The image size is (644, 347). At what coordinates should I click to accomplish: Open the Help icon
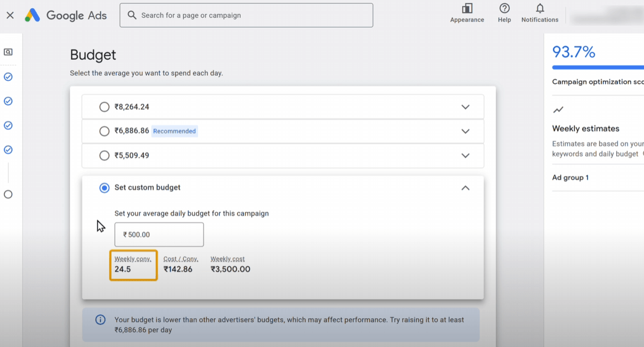point(504,9)
